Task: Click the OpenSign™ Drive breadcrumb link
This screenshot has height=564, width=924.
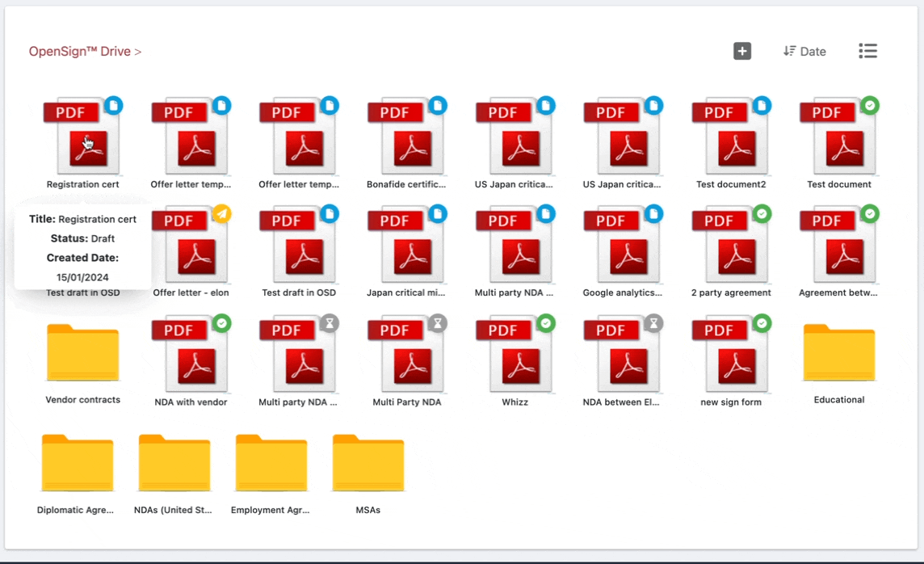Action: click(x=79, y=51)
